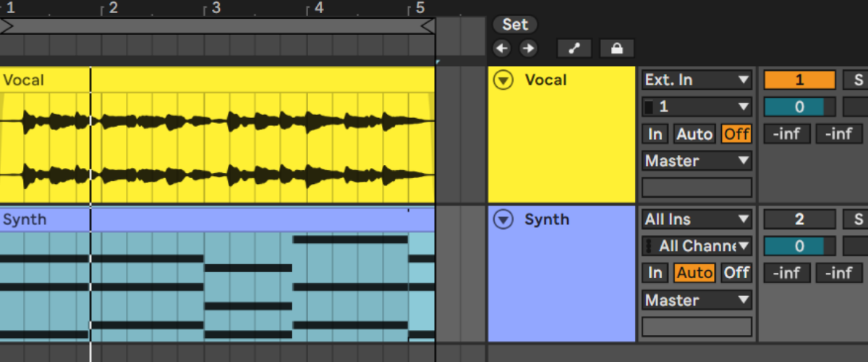Click Vocal track volume value 0
The width and height of the screenshot is (868, 362).
click(799, 106)
